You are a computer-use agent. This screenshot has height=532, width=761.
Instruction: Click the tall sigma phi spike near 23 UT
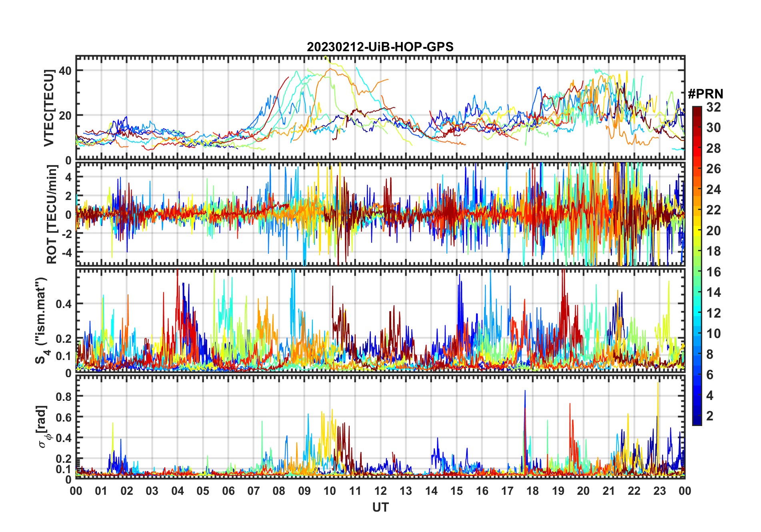658,385
